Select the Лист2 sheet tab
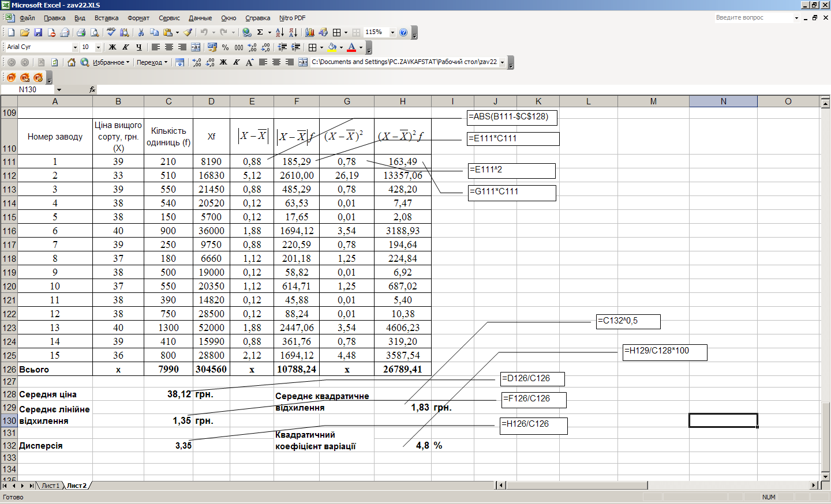The height and width of the screenshot is (504, 831). click(76, 486)
